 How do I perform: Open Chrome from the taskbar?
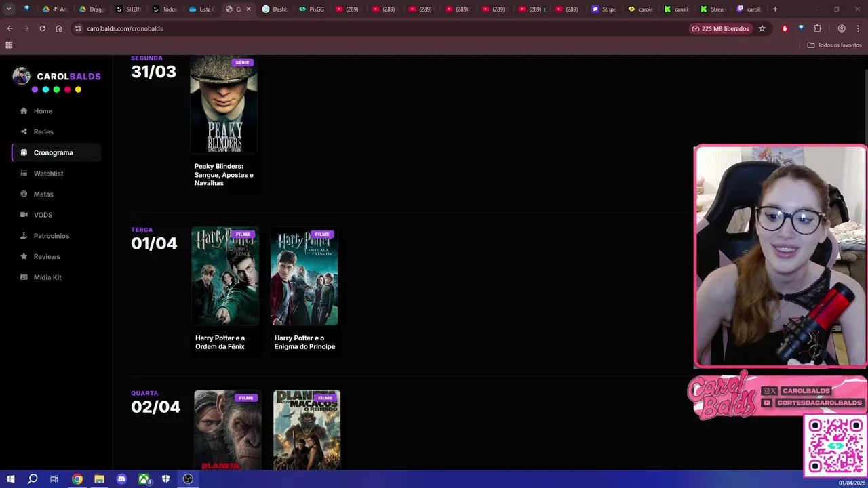pyautogui.click(x=77, y=479)
